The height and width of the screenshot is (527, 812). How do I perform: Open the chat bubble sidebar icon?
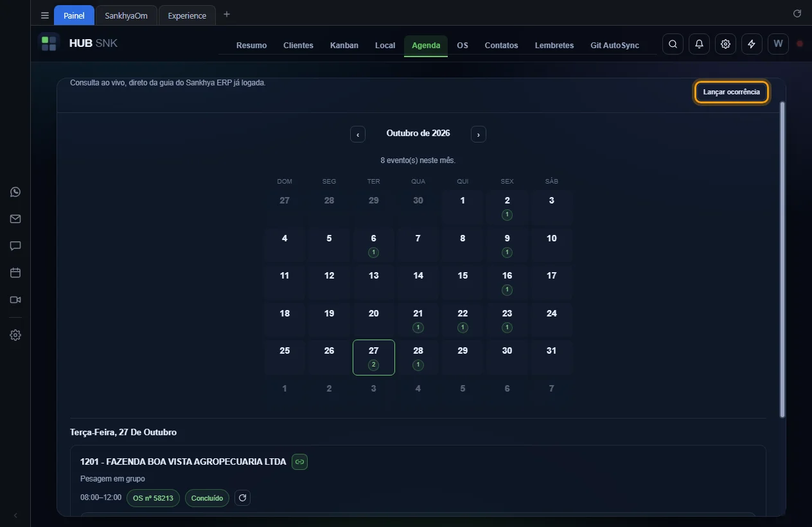click(x=15, y=246)
